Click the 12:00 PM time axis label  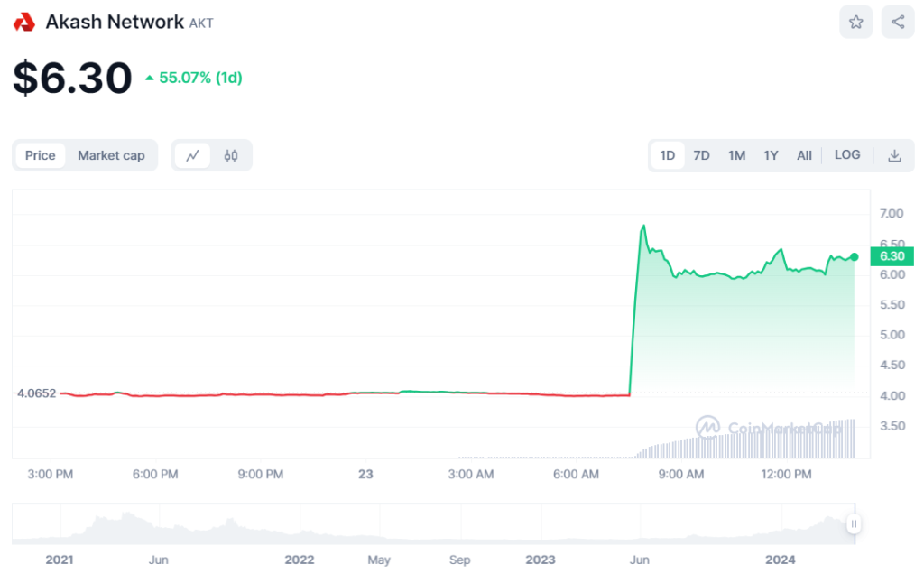click(786, 475)
